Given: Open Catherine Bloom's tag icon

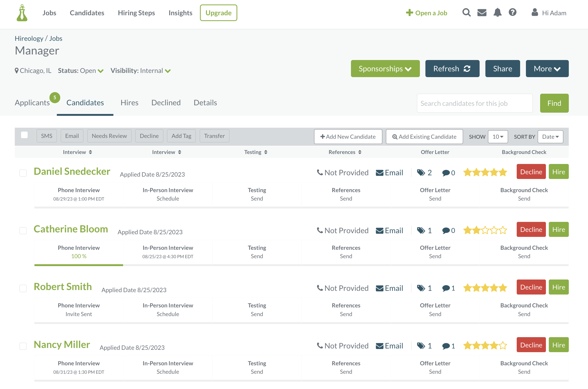Looking at the screenshot, I should 421,230.
